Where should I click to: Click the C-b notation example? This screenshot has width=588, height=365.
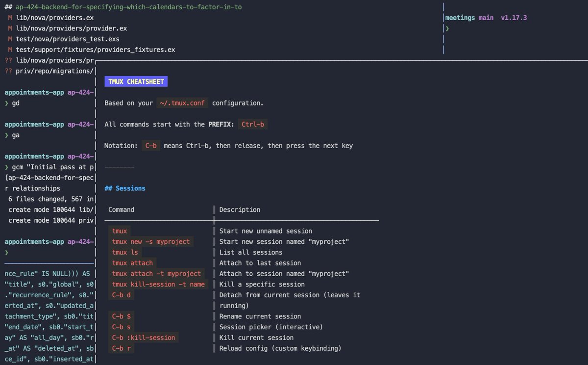[151, 146]
